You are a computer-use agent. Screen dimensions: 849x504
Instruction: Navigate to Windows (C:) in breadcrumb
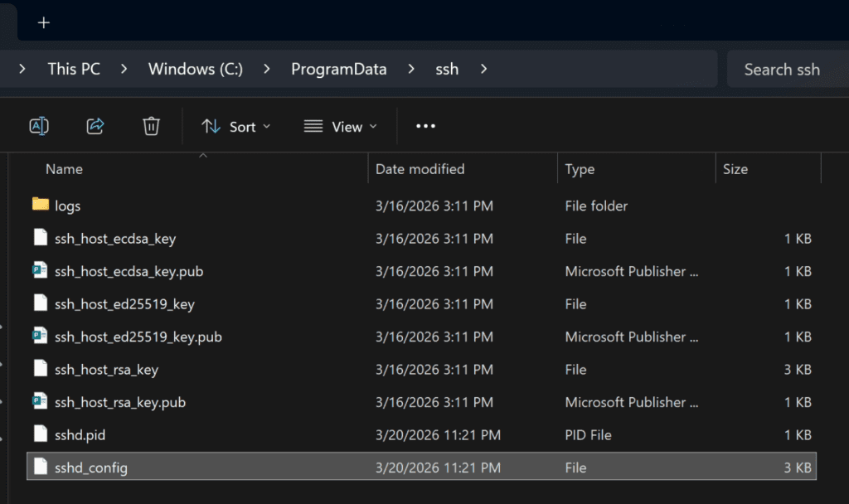coord(196,69)
